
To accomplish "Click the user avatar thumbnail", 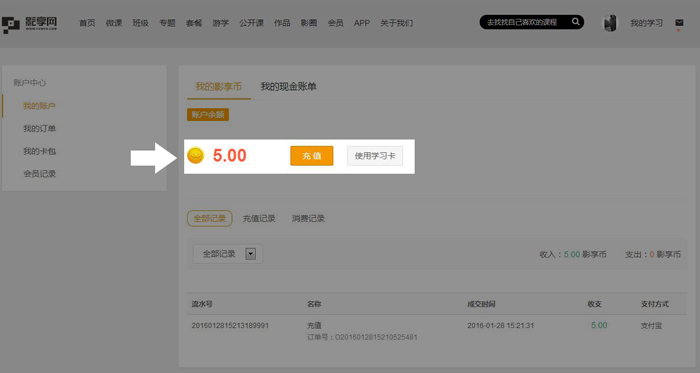I will [x=610, y=23].
